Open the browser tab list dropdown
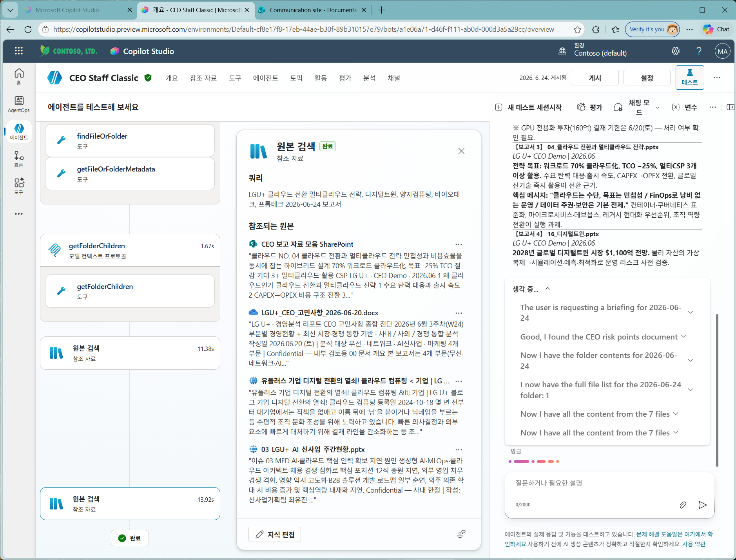 point(10,10)
